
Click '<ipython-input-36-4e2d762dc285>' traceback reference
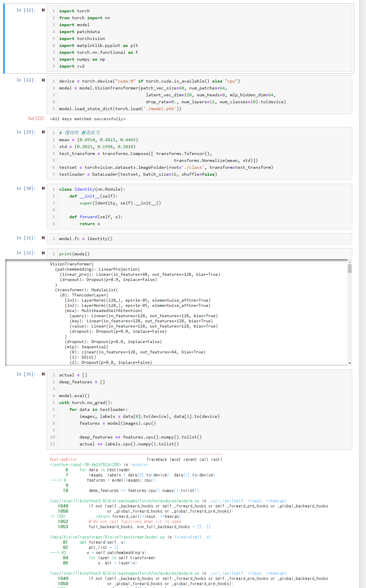[86, 465]
